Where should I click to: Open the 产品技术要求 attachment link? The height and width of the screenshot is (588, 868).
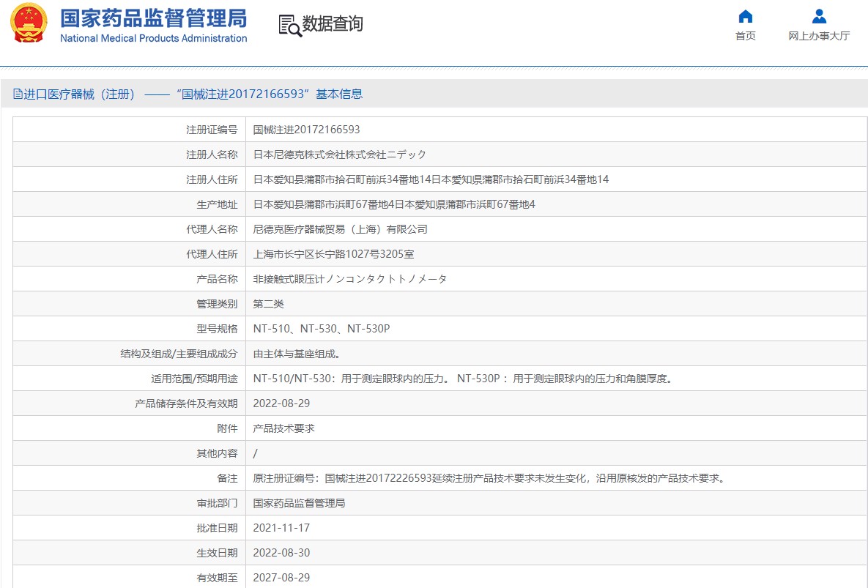point(284,428)
